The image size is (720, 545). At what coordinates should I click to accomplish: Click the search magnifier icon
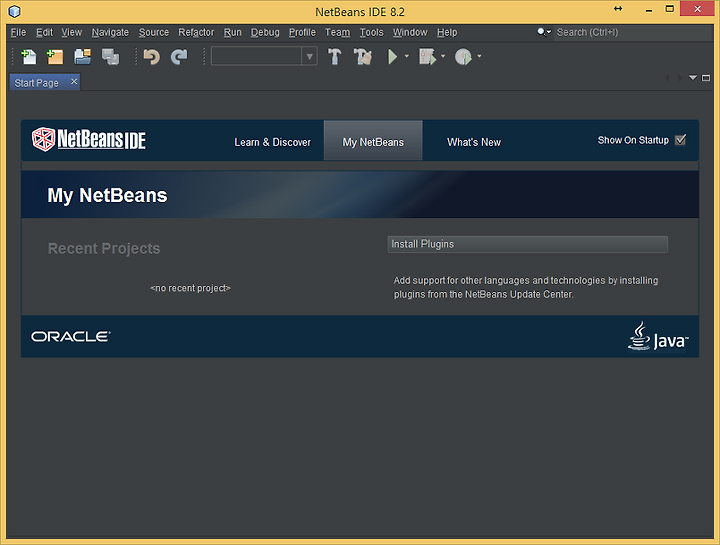pyautogui.click(x=542, y=32)
